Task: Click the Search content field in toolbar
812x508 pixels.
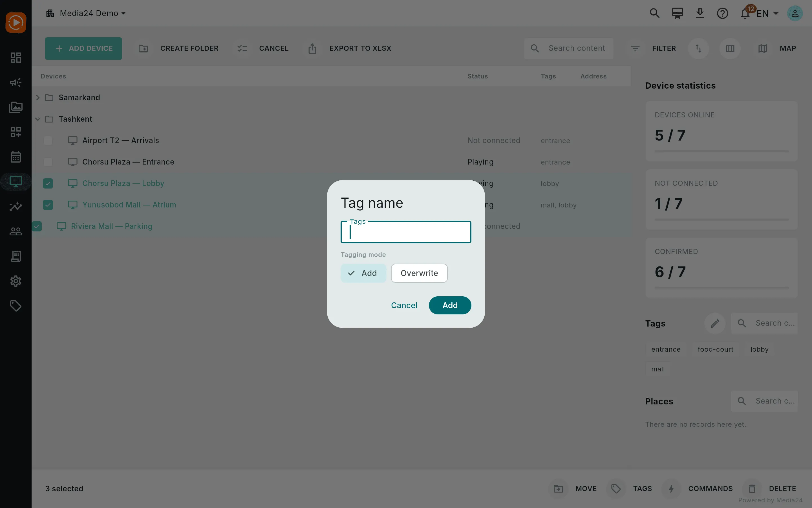Action: point(569,48)
